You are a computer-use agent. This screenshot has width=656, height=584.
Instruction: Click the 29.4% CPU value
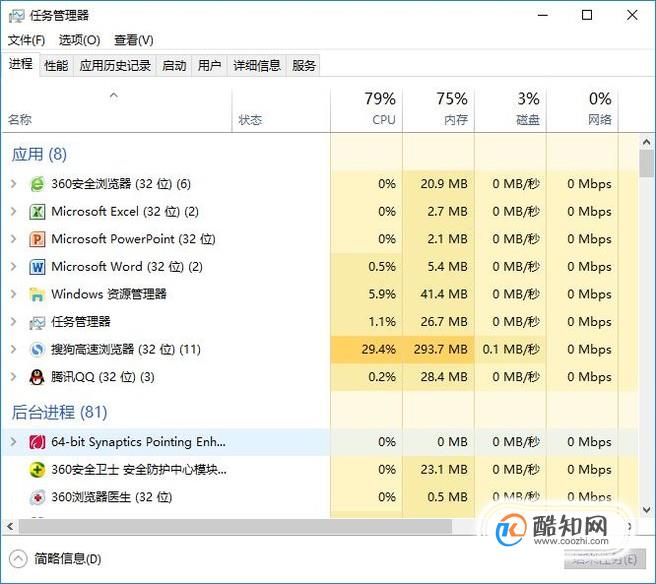click(379, 349)
